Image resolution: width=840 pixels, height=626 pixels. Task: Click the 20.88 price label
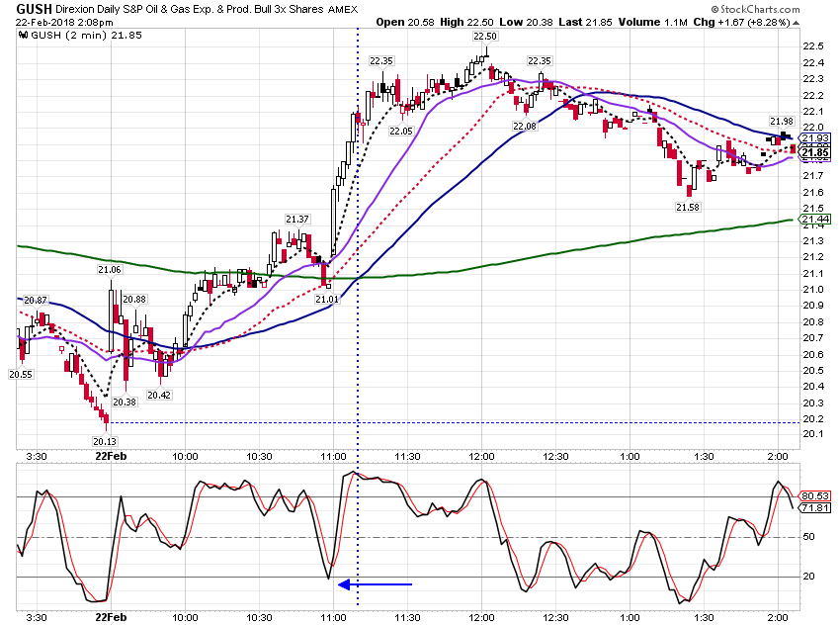point(134,299)
